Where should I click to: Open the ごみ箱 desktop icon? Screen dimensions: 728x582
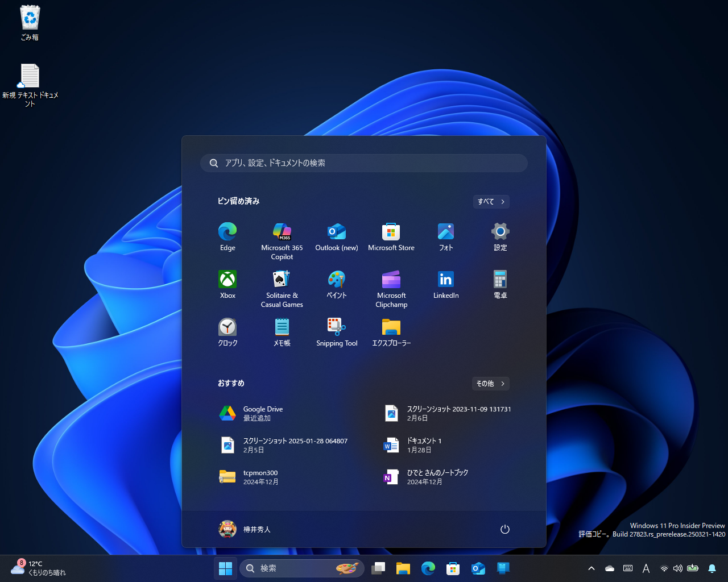[30, 23]
